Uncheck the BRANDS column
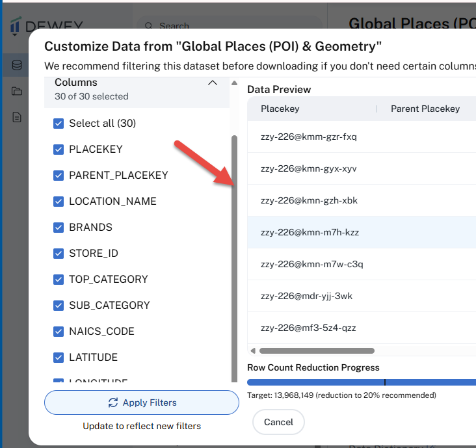The width and height of the screenshot is (476, 448). coord(59,228)
